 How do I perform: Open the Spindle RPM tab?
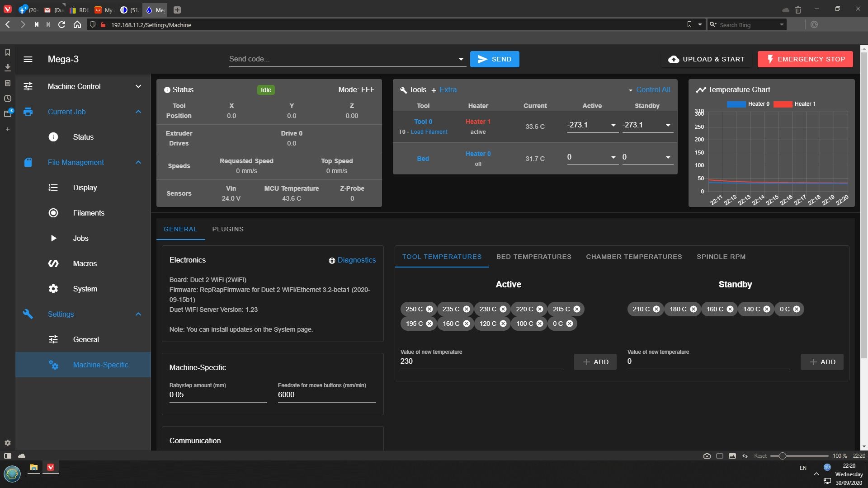pyautogui.click(x=721, y=257)
